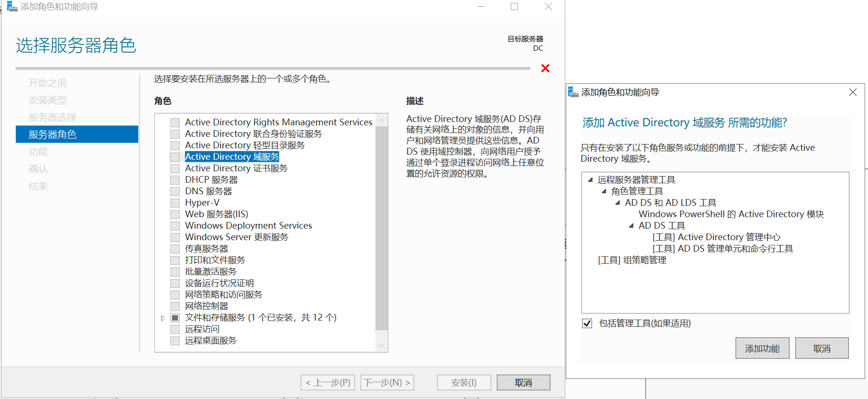Uncheck 包括管理工具(如果适用) checkbox
Viewport: 868px width, 399px height.
(587, 323)
